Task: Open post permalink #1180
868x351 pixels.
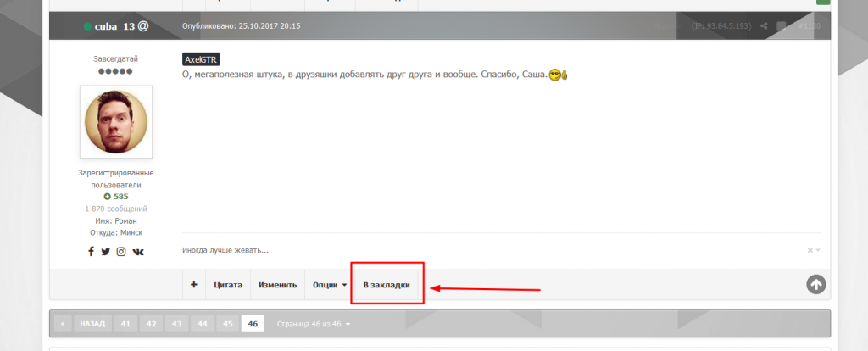Action: tap(809, 26)
